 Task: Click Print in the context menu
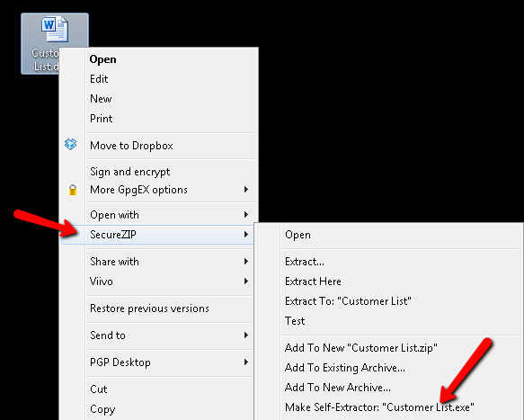tap(102, 119)
